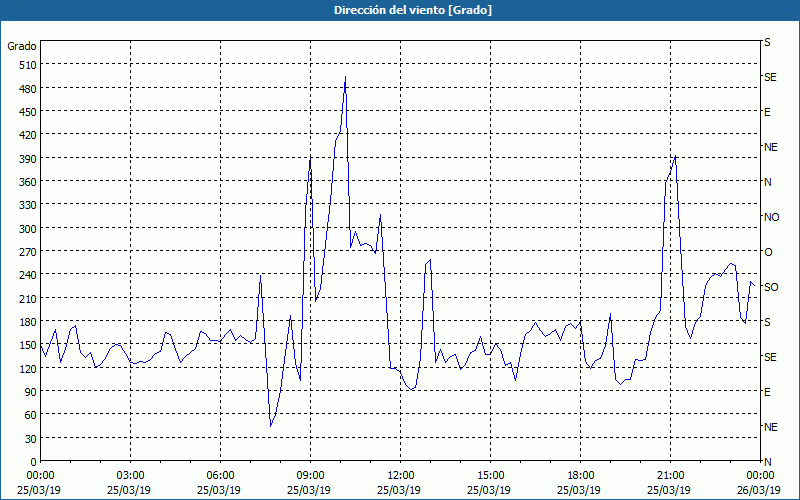Select the 18:00 time axis label
Screen dimensions: 800x500
[580, 476]
